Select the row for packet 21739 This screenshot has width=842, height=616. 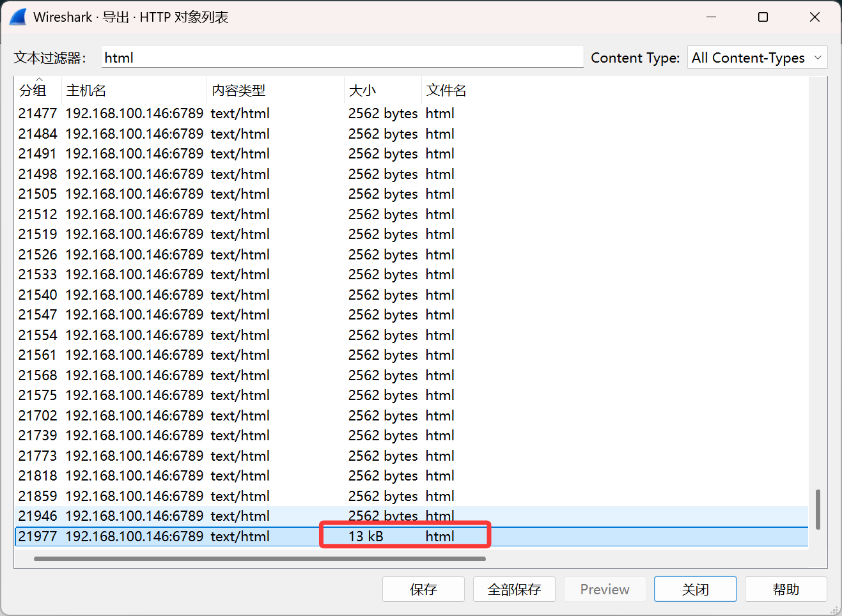(x=411, y=435)
